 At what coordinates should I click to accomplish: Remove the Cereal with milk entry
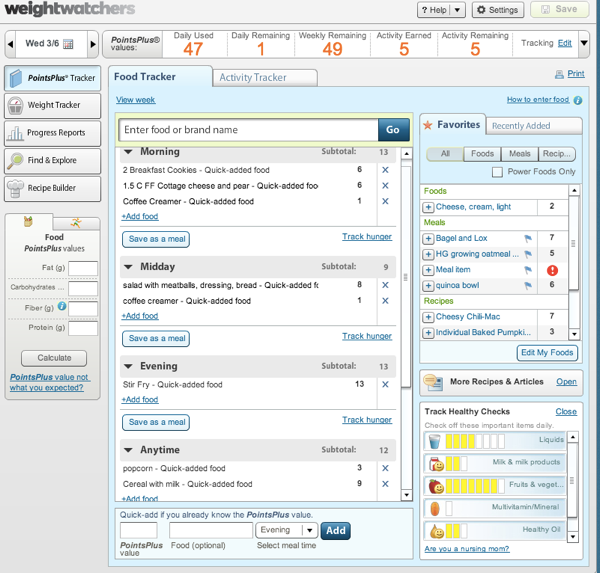[x=385, y=484]
